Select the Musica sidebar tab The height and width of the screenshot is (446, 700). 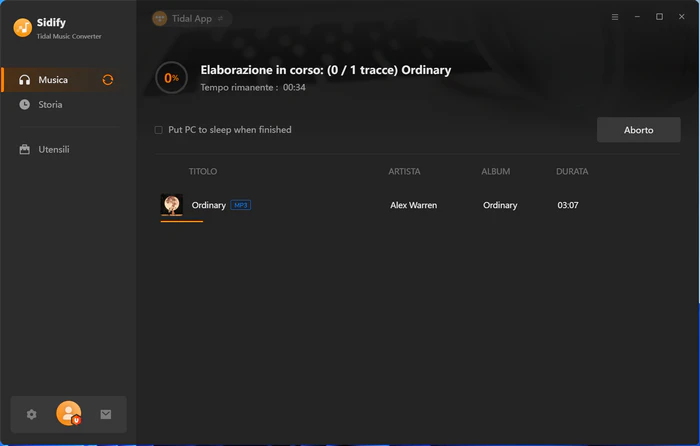pos(61,80)
